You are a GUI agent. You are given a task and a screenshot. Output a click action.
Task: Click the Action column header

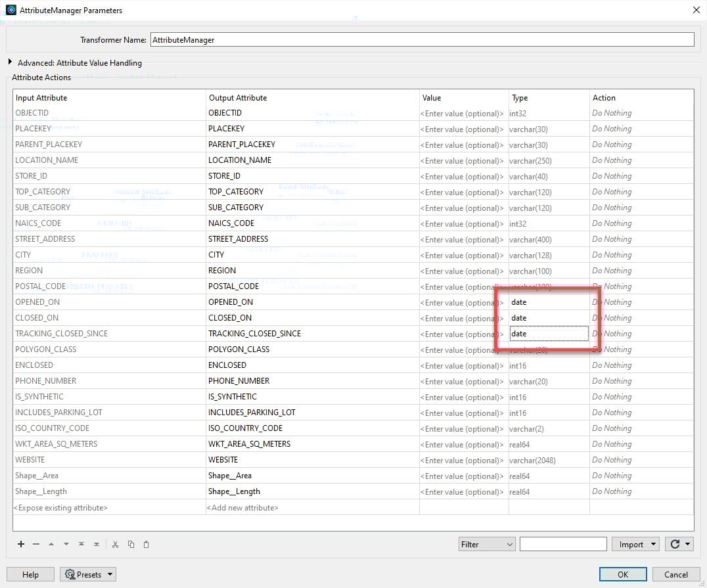pyautogui.click(x=641, y=97)
